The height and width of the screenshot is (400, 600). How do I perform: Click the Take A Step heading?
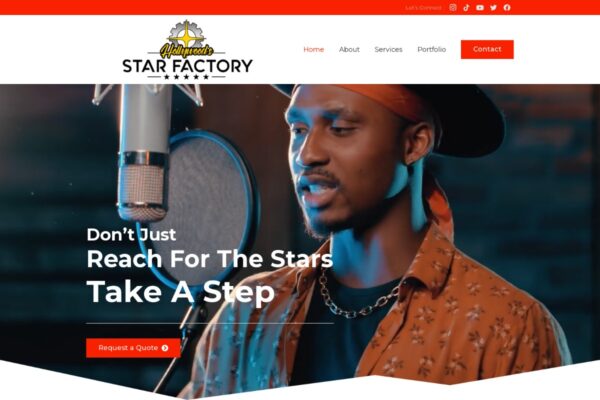coord(181,292)
